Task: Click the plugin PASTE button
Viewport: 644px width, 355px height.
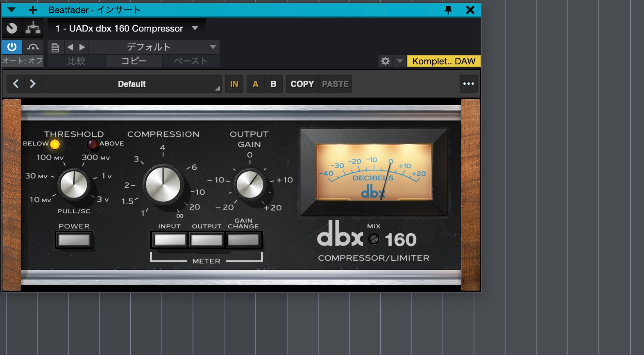Action: coord(335,84)
